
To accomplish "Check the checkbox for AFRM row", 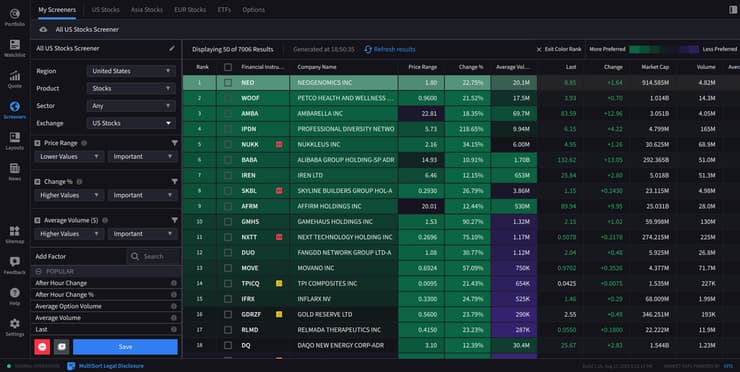I will click(228, 206).
